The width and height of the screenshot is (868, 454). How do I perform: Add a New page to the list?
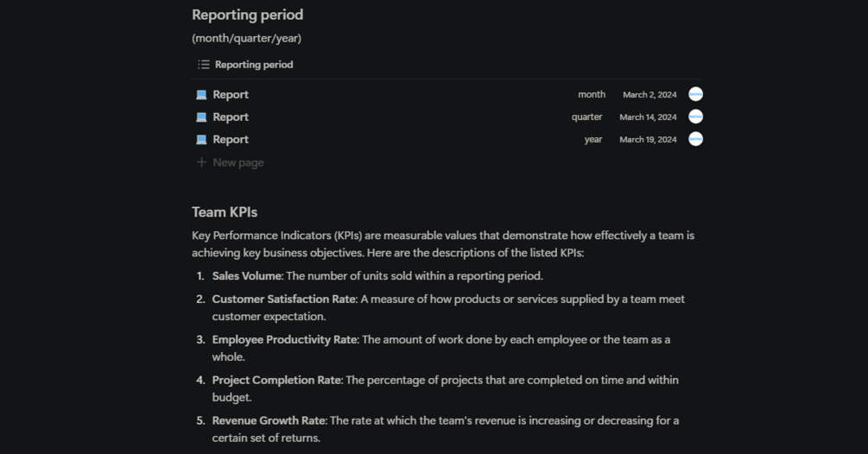click(238, 162)
